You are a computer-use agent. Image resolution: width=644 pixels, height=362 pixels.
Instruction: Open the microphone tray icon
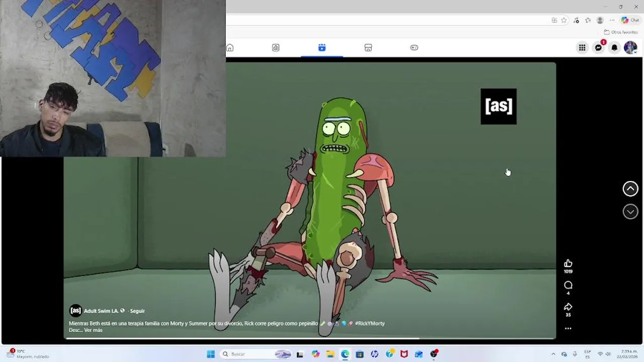(x=575, y=354)
